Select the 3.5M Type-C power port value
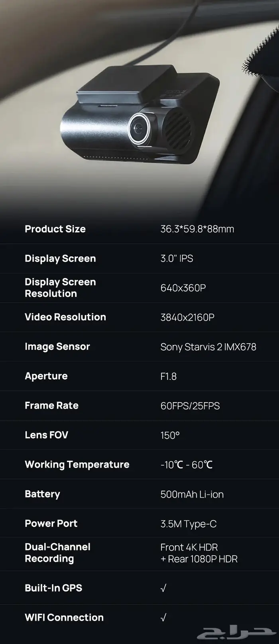Screen dimensions: 279x644 pos(188,524)
